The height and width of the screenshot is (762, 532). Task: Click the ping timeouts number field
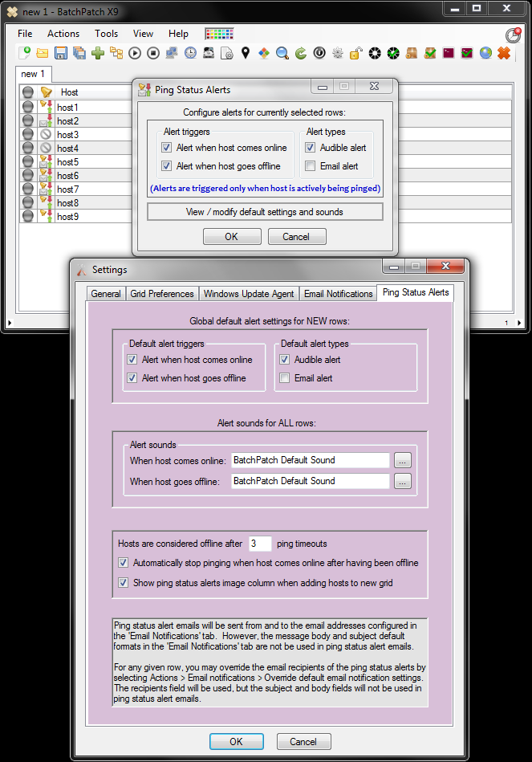(x=259, y=544)
